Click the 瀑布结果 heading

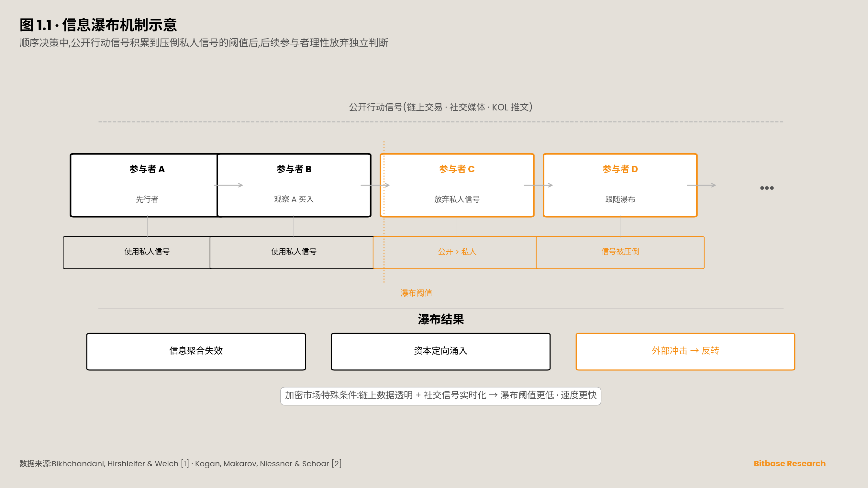click(x=441, y=319)
